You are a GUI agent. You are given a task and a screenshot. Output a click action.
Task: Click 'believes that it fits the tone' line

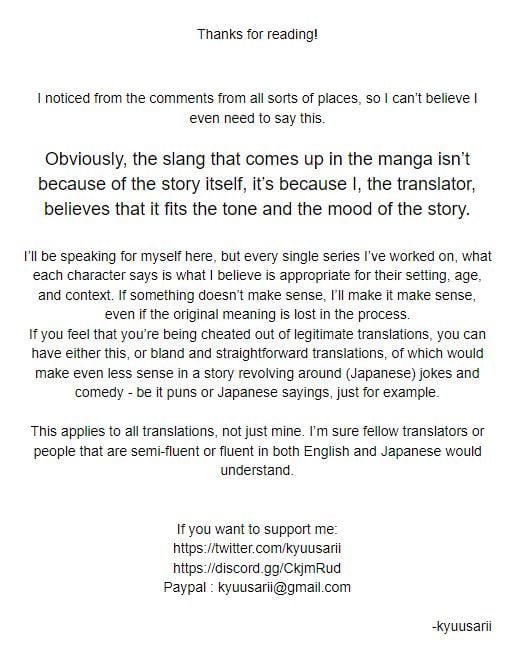pos(257,208)
